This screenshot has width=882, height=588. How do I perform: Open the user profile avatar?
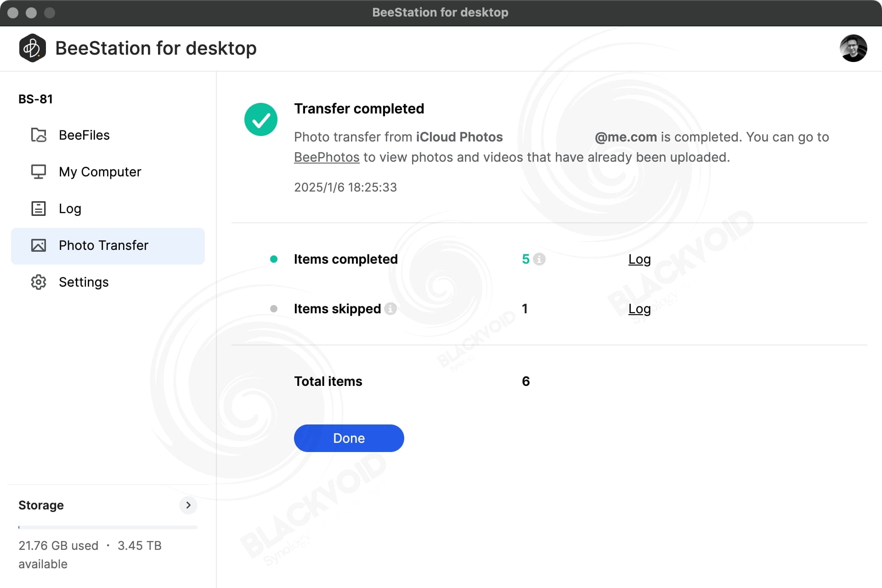(853, 48)
